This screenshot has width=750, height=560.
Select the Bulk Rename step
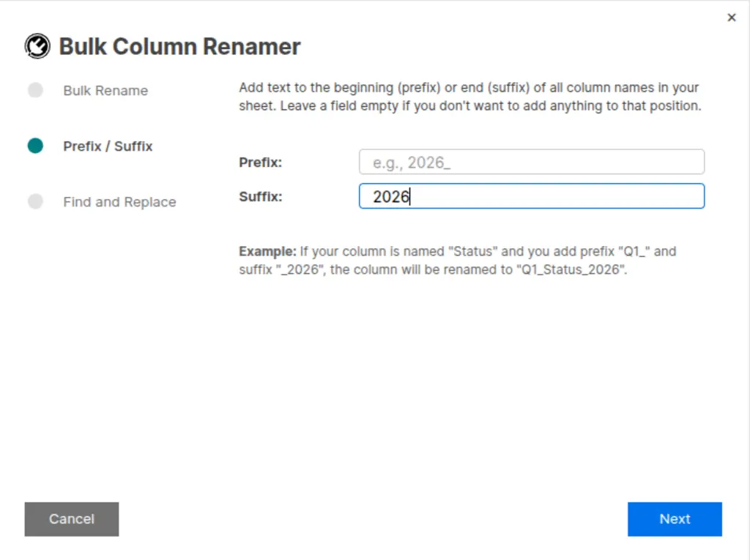point(105,90)
